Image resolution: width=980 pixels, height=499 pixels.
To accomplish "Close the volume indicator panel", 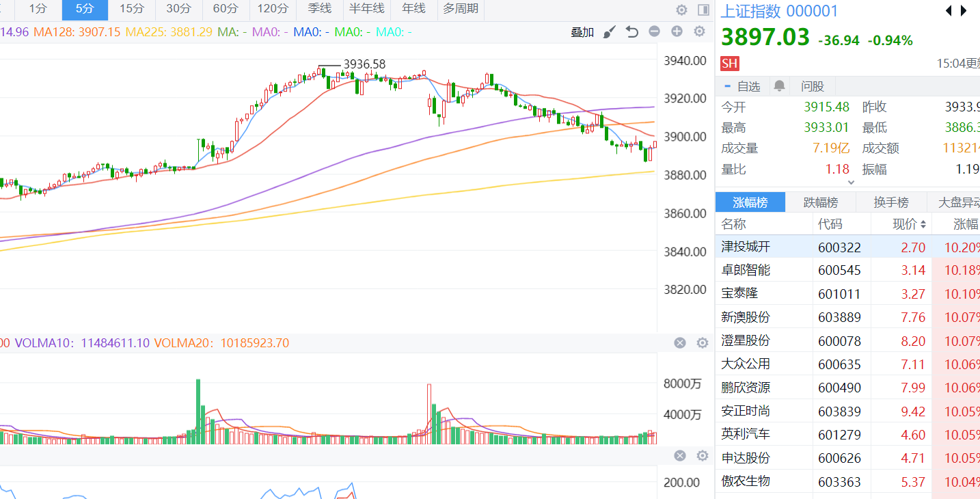I will pyautogui.click(x=680, y=343).
